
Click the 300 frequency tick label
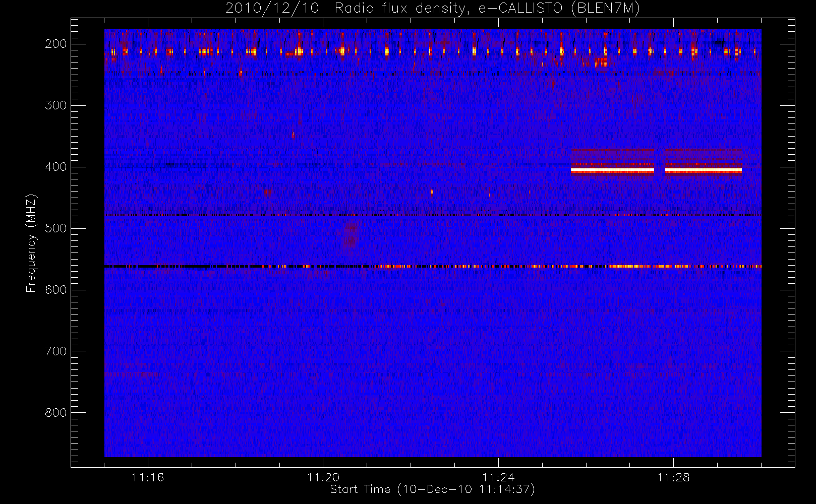55,105
